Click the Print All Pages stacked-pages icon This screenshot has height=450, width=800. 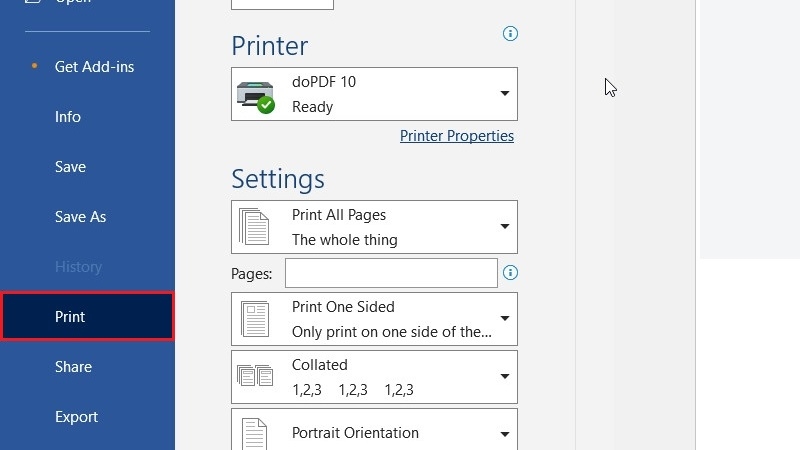coord(254,227)
